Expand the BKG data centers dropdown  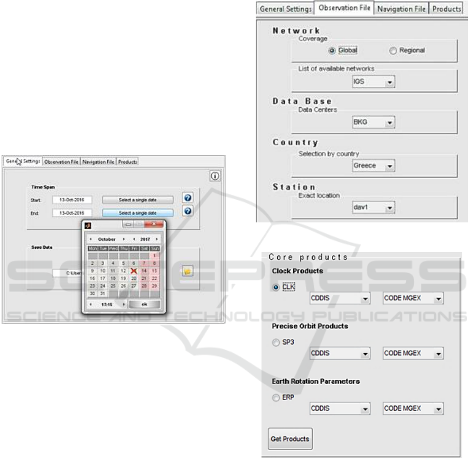(x=374, y=123)
